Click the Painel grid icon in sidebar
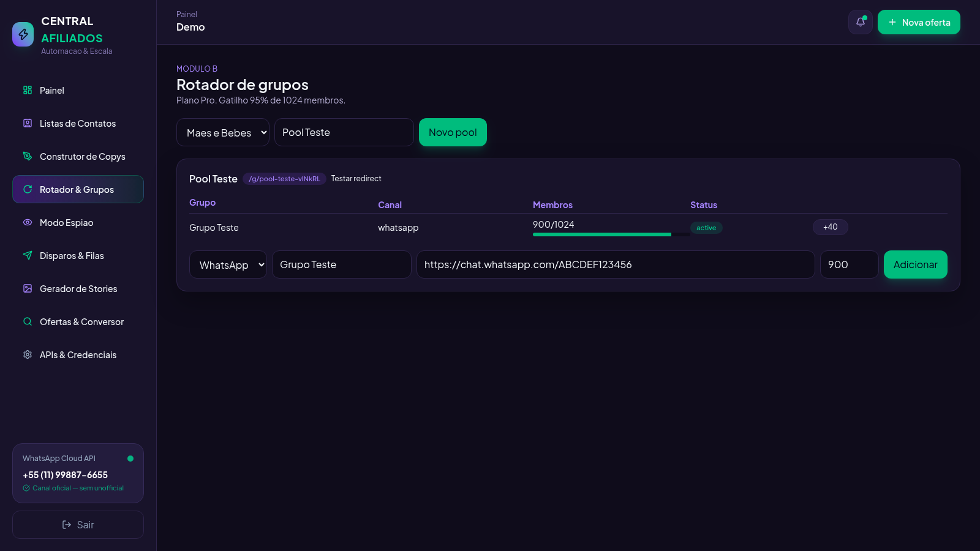Image resolution: width=980 pixels, height=551 pixels. [28, 90]
